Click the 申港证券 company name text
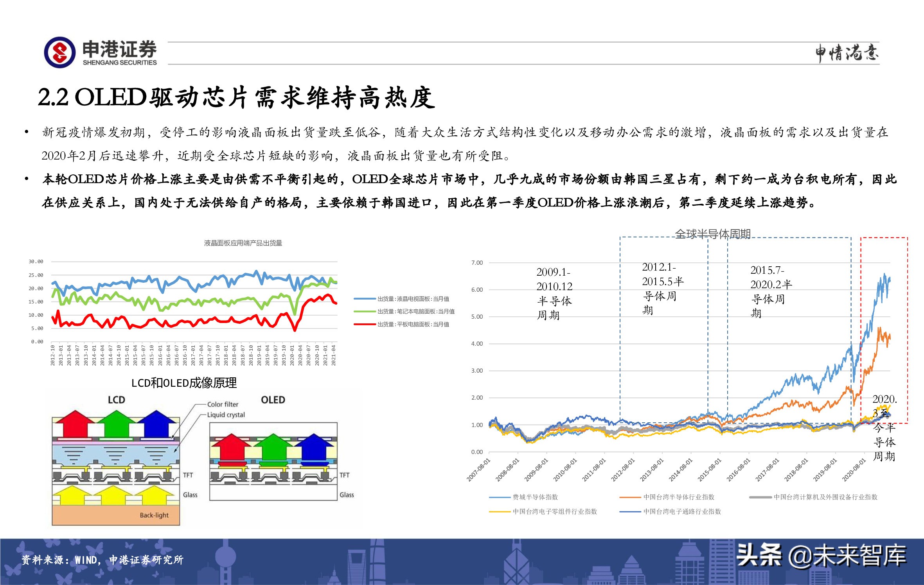 (x=119, y=49)
